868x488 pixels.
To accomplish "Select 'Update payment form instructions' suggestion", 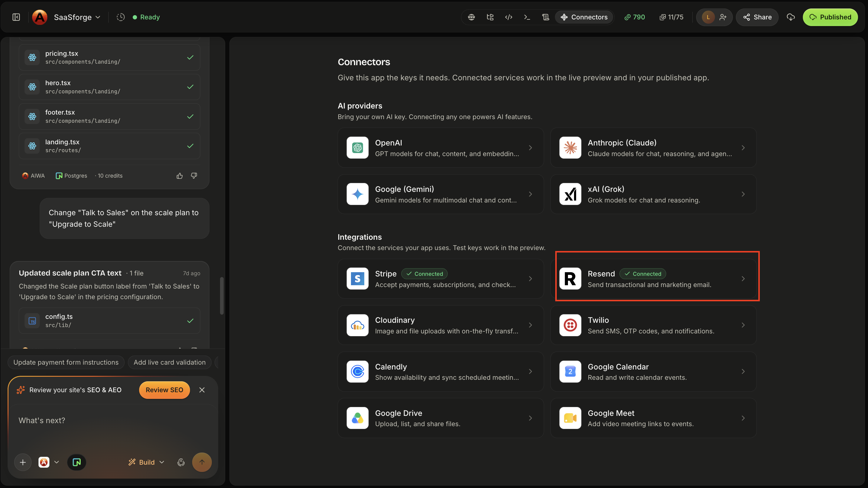I will (x=66, y=362).
